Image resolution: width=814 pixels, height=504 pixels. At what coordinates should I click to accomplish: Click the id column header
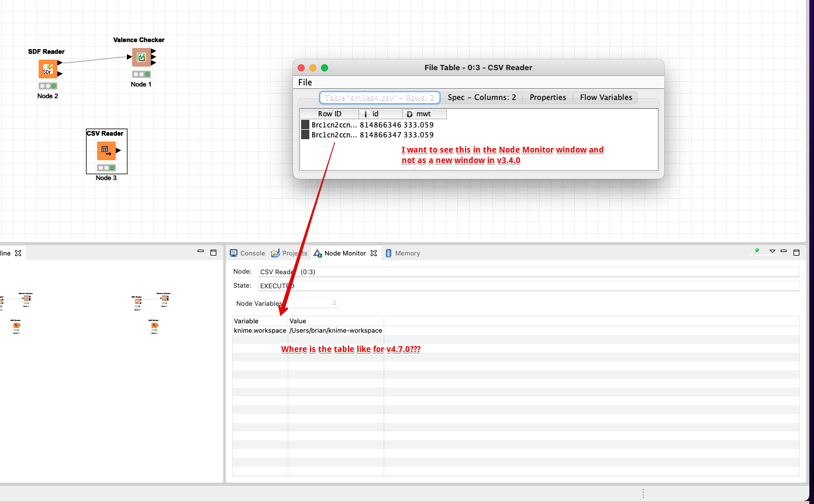coord(381,114)
